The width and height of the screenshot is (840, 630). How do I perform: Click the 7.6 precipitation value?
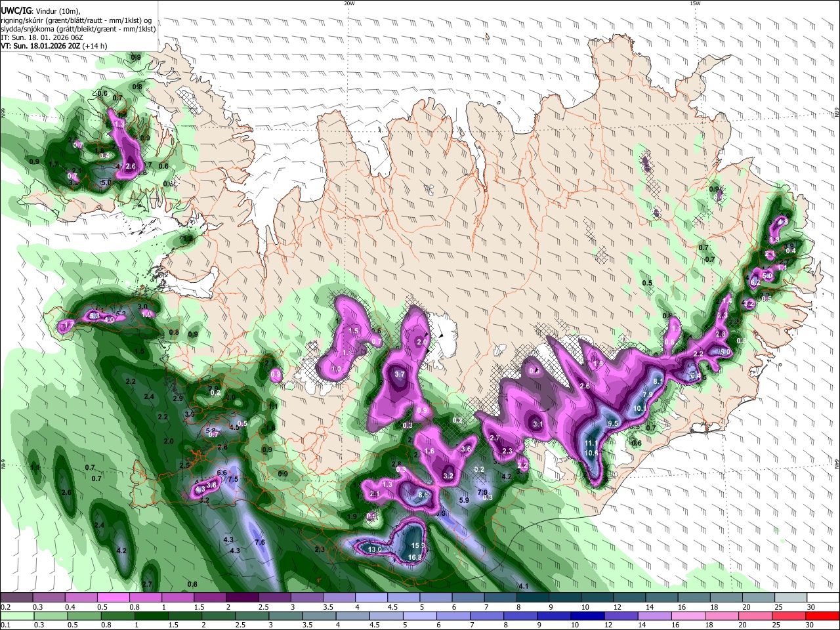click(259, 542)
